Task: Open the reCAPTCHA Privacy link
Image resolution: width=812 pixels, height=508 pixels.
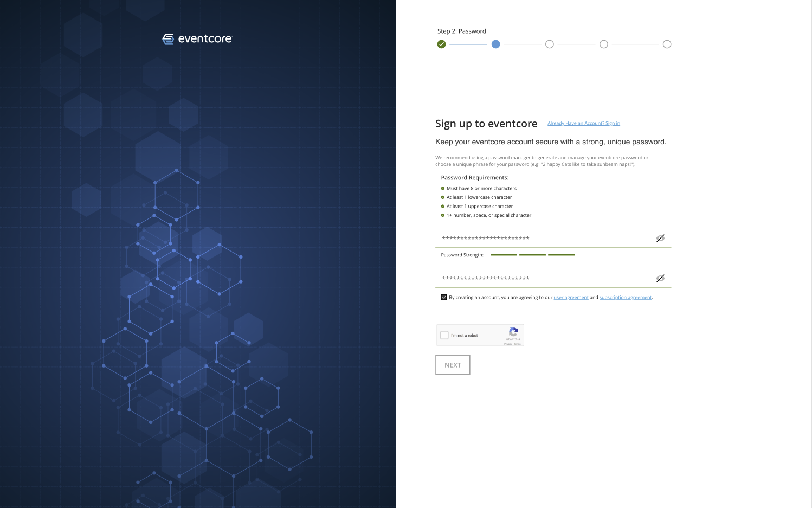Action: click(x=508, y=344)
